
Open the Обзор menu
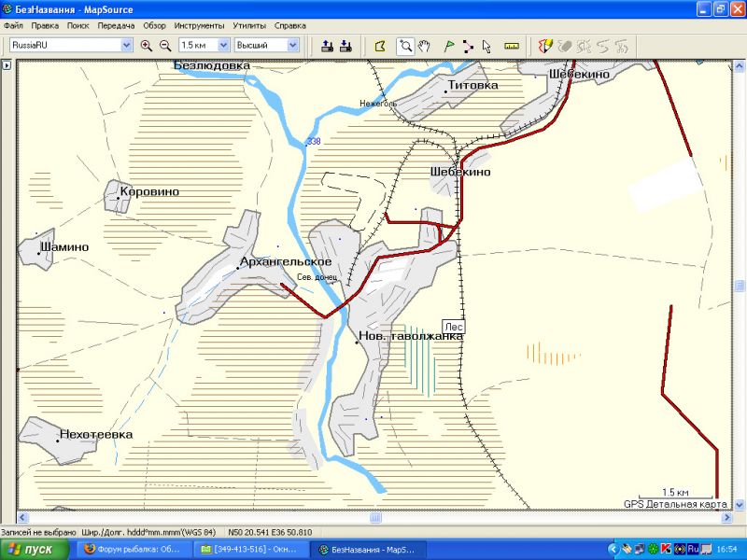154,26
